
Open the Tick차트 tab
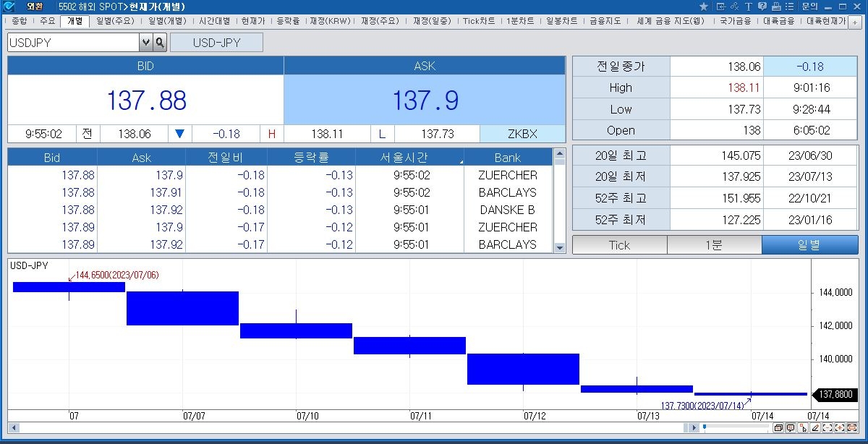pyautogui.click(x=479, y=21)
